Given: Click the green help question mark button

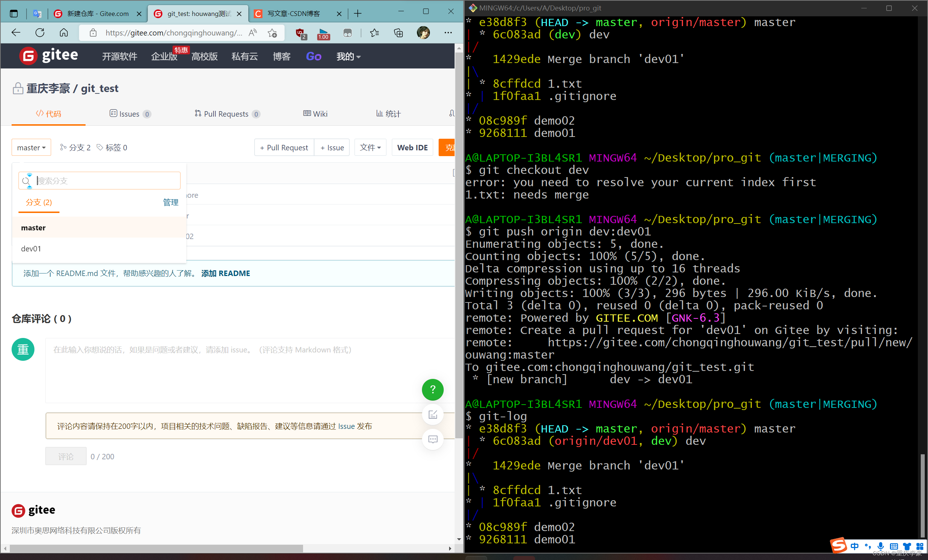Looking at the screenshot, I should pyautogui.click(x=432, y=389).
